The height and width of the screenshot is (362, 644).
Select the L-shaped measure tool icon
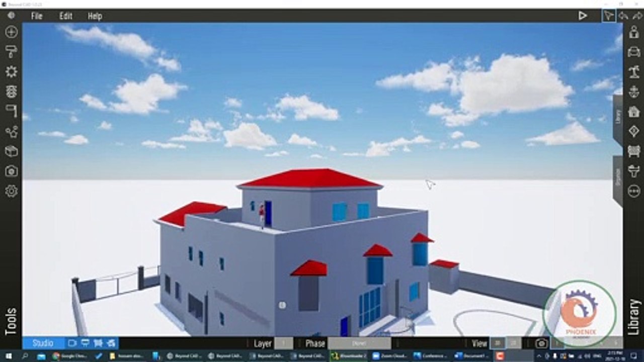[x=11, y=111]
